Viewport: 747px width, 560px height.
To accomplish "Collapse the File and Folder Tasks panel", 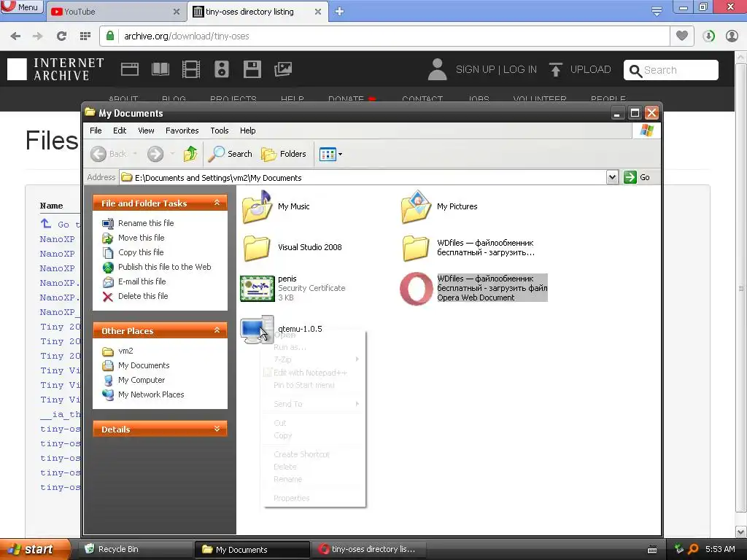I will tap(217, 203).
